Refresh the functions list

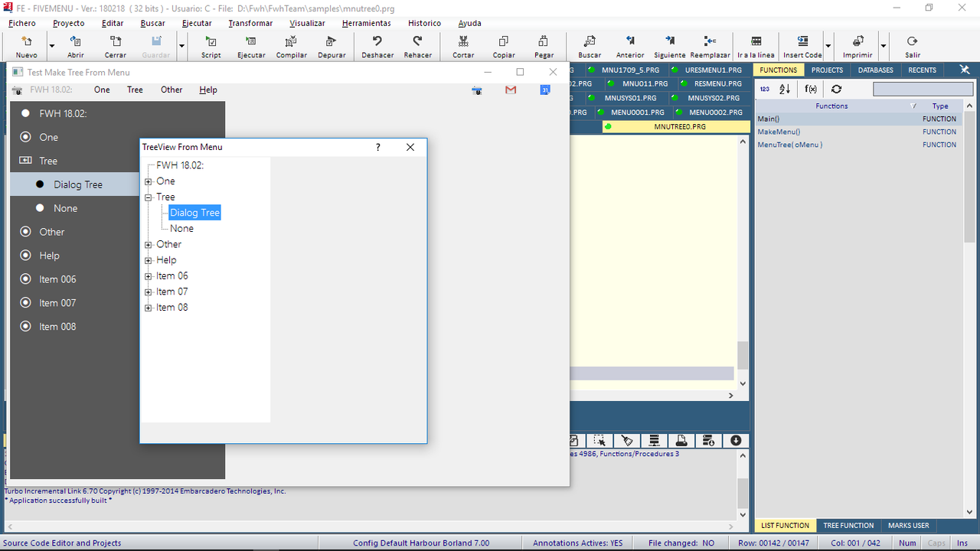click(837, 90)
